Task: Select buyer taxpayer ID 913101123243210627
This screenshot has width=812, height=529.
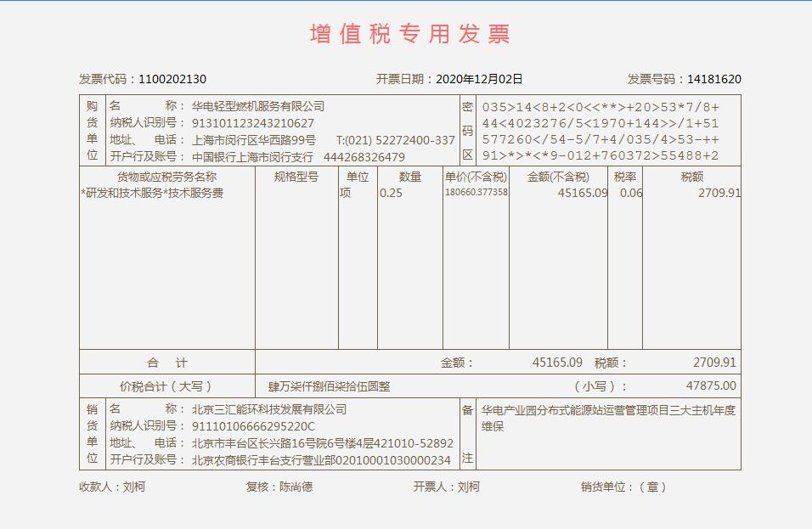Action: tap(253, 123)
